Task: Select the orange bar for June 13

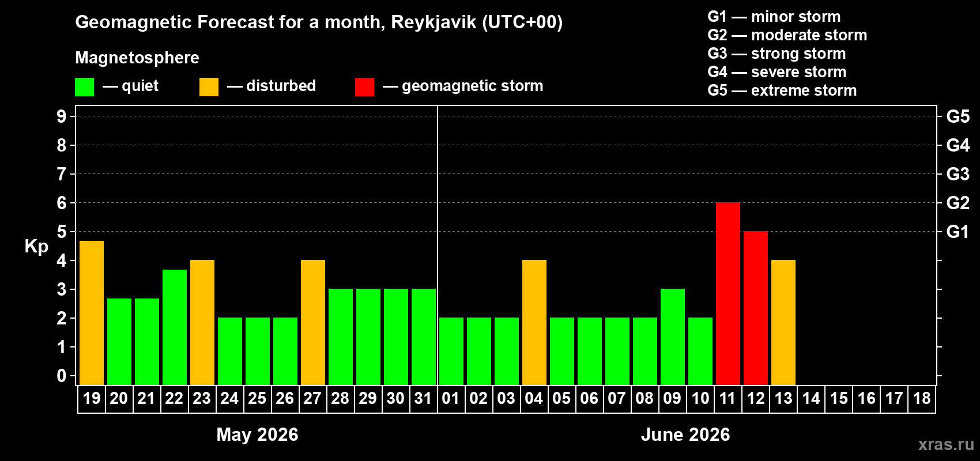Action: (783, 323)
